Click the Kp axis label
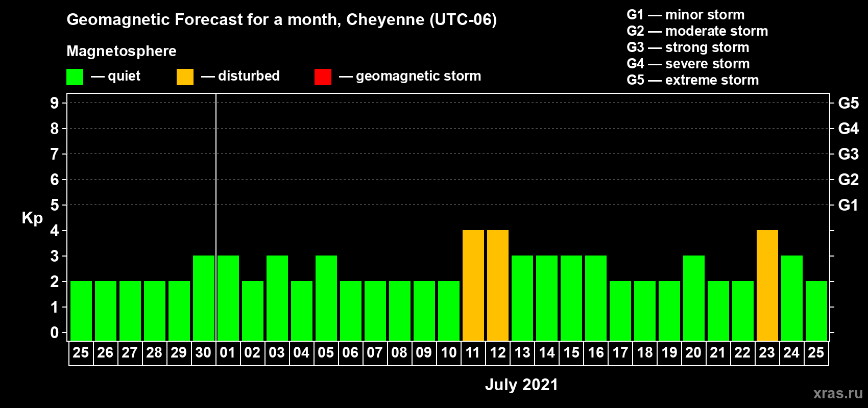The image size is (868, 408). pyautogui.click(x=32, y=218)
